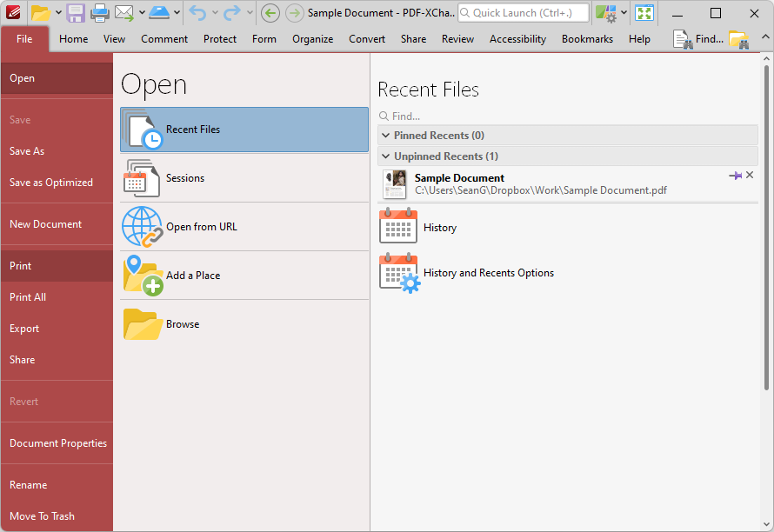
Task: Click the Sessions calendar pages icon
Action: pyautogui.click(x=142, y=178)
